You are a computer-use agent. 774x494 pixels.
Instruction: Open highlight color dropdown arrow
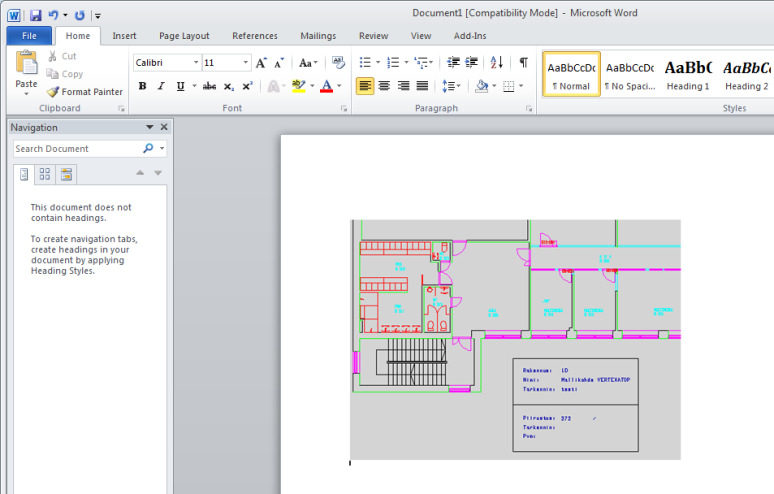point(312,86)
